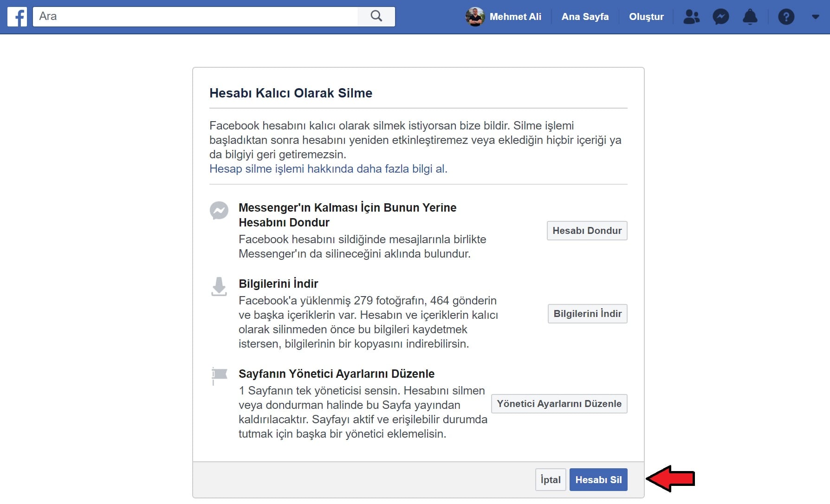Viewport: 830px width, 504px height.
Task: Click Mehmet Ali's profile picture
Action: click(x=475, y=17)
